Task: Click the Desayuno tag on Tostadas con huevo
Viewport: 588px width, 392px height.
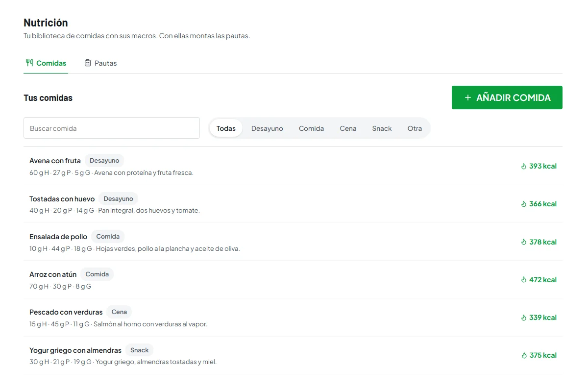Action: 118,198
